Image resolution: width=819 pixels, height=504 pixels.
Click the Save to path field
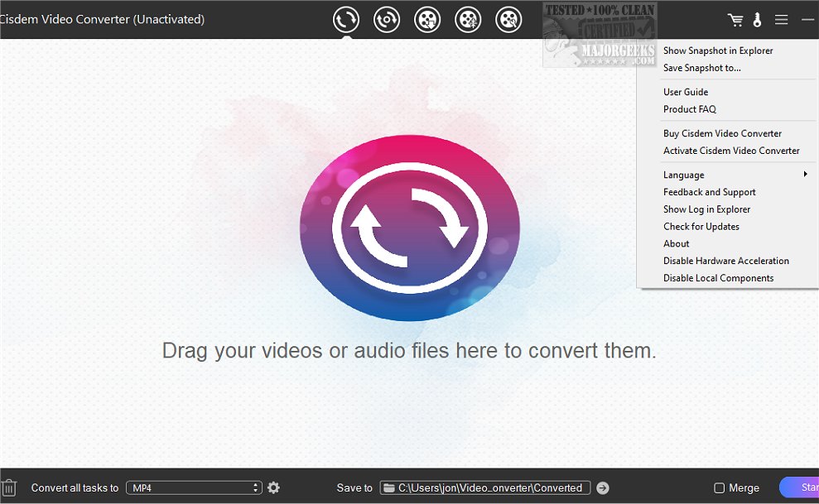(x=485, y=487)
